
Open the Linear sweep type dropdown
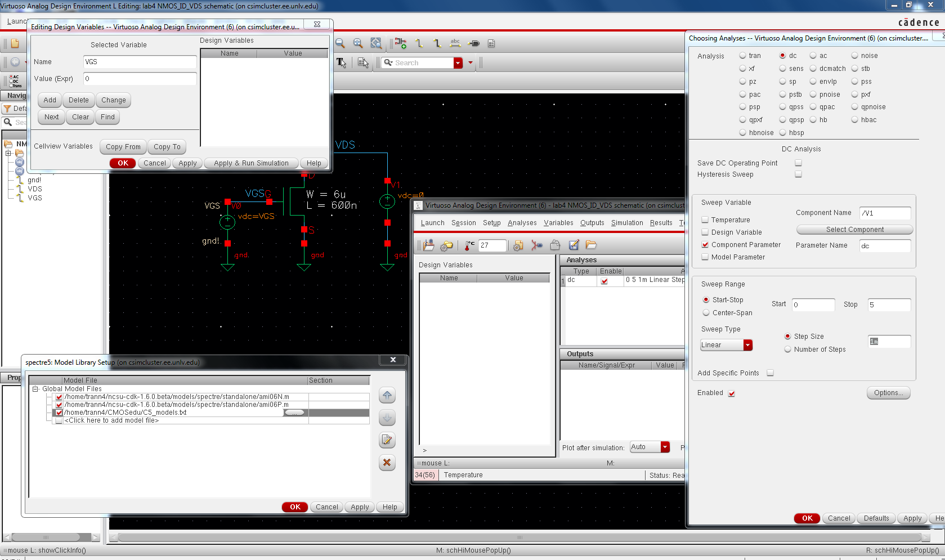click(748, 345)
